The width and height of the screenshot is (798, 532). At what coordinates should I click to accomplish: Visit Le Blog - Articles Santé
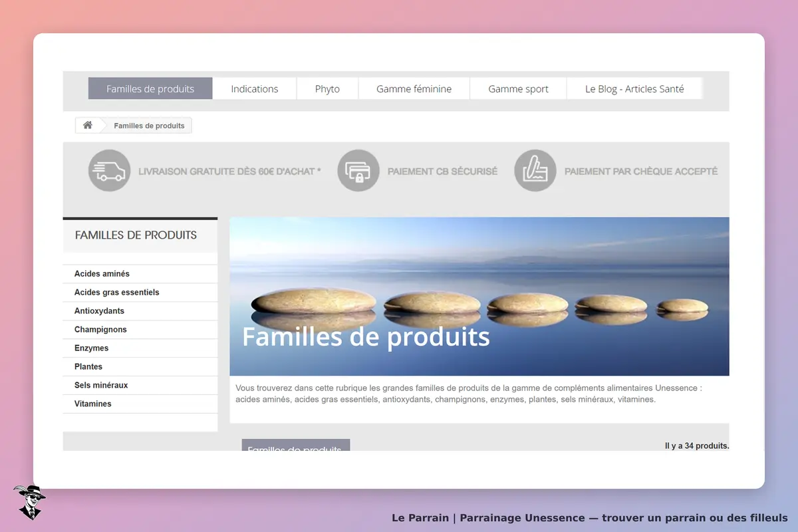634,88
